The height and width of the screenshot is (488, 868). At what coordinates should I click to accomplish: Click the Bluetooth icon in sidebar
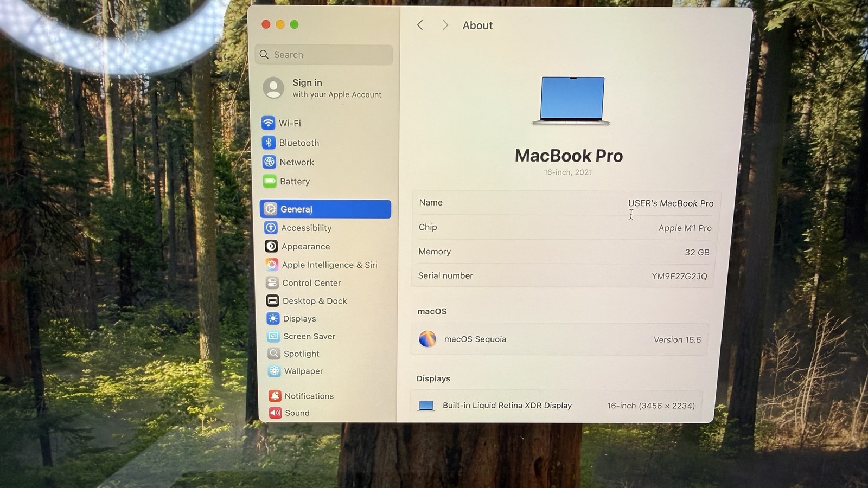click(x=269, y=143)
